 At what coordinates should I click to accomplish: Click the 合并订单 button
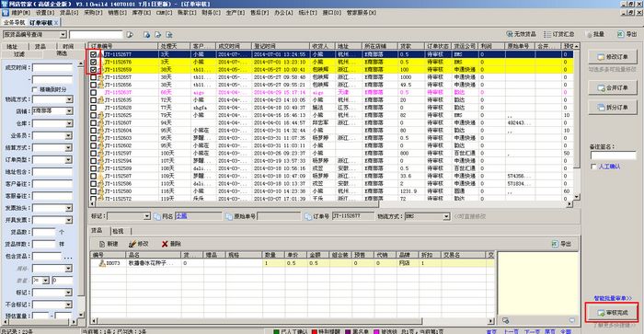[613, 87]
